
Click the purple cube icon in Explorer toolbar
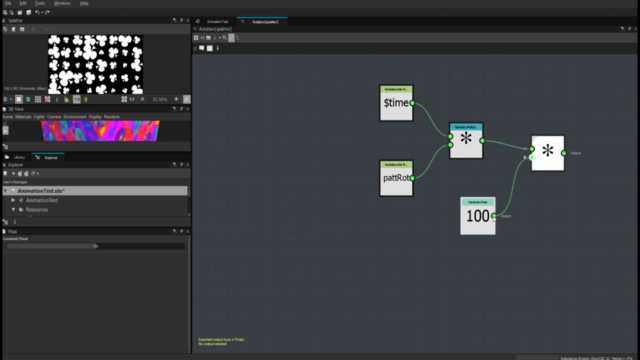(x=33, y=173)
